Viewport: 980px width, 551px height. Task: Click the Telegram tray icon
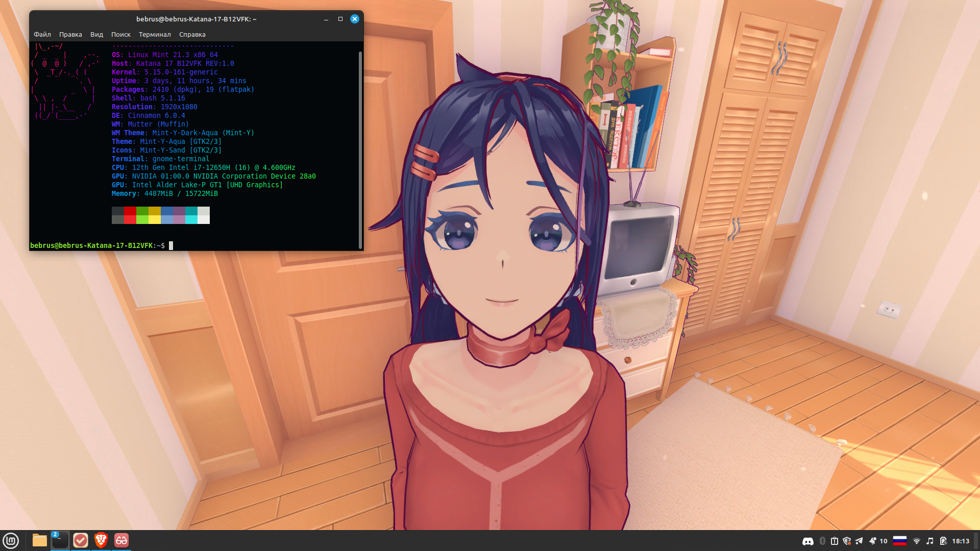point(859,541)
